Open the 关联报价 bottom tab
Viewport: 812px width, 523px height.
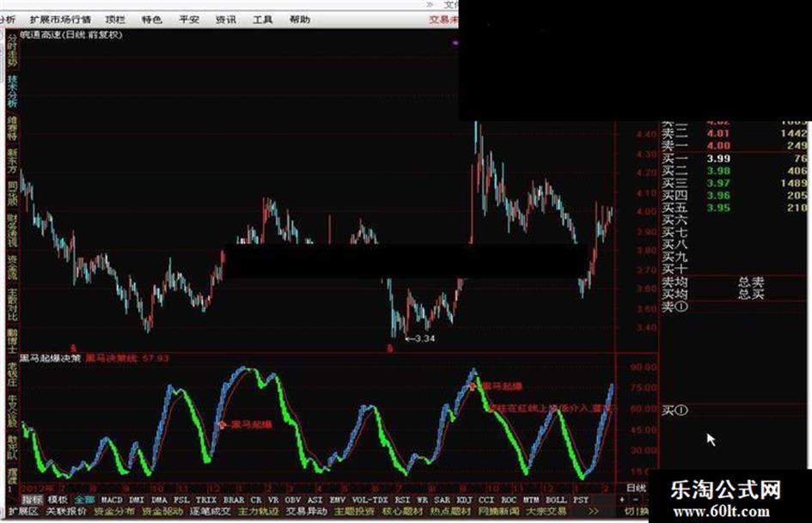[x=66, y=512]
